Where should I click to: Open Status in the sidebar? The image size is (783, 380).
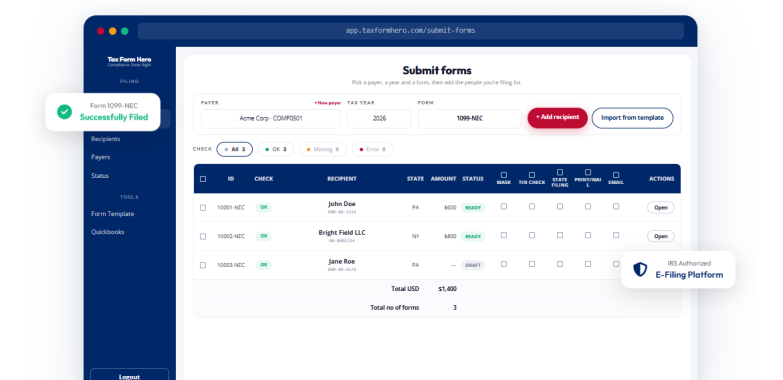100,176
